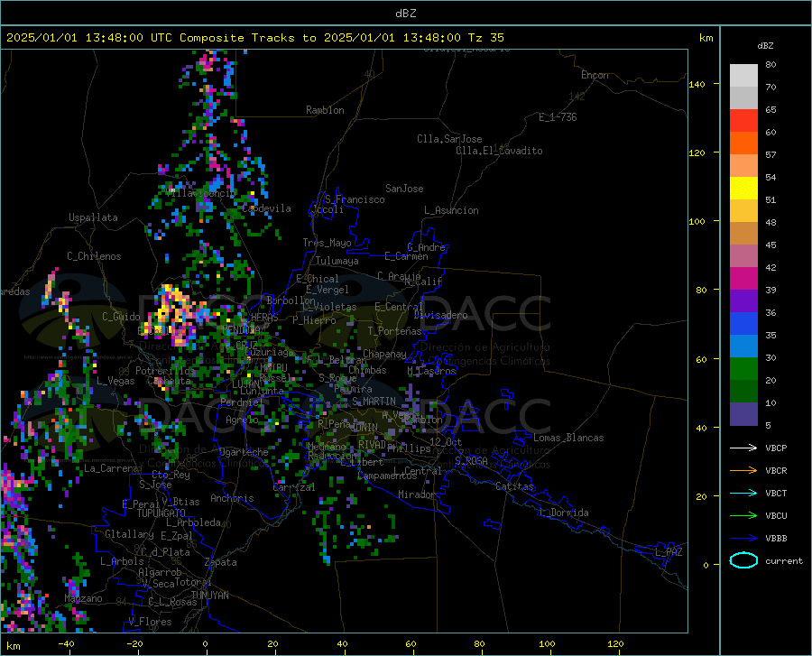Select the blue 35 dBZ color swatch
The height and width of the screenshot is (656, 812).
point(743,324)
